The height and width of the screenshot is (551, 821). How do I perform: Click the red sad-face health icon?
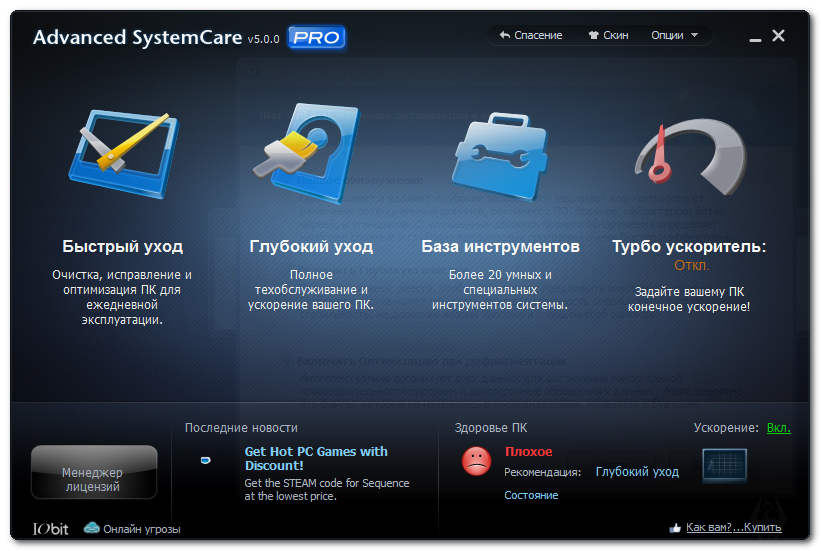click(476, 461)
